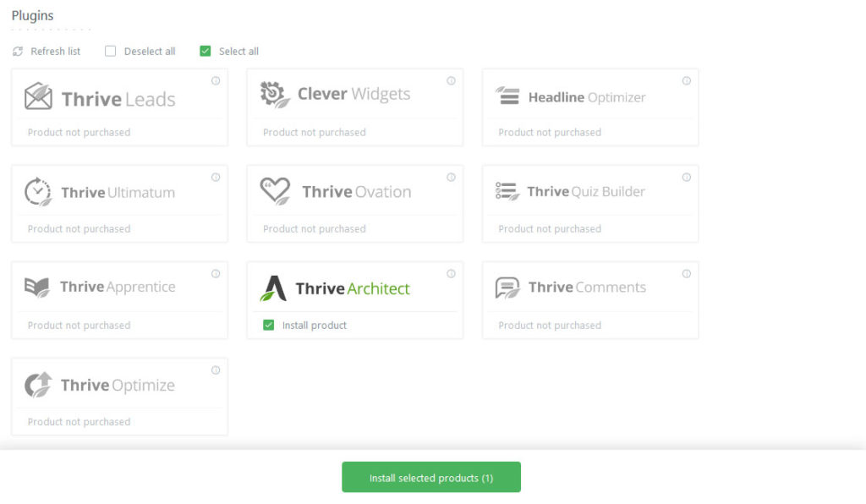
Task: Open info icon on Thrive Ultimatum card
Action: point(216,178)
